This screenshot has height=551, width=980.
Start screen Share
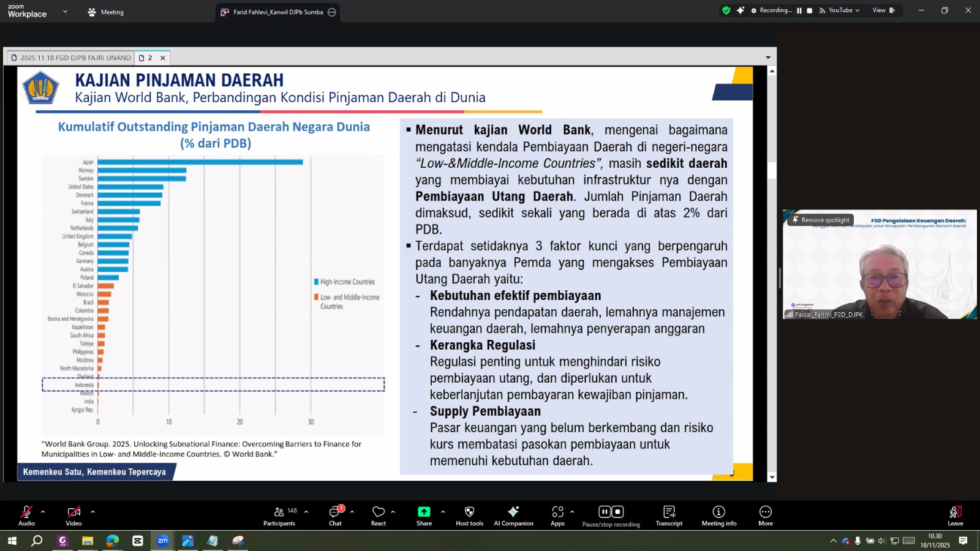click(424, 515)
